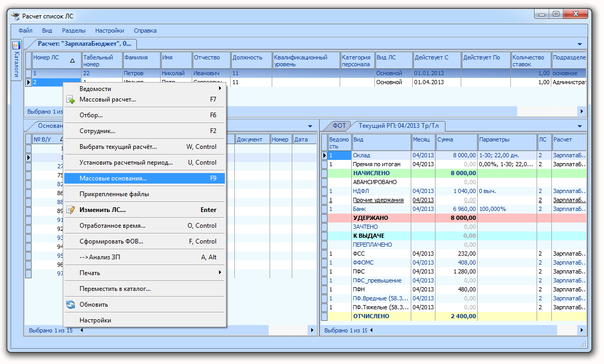Choose Анализ ЗП menu entry
Viewport: 604px width, 364px height.
pos(144,257)
